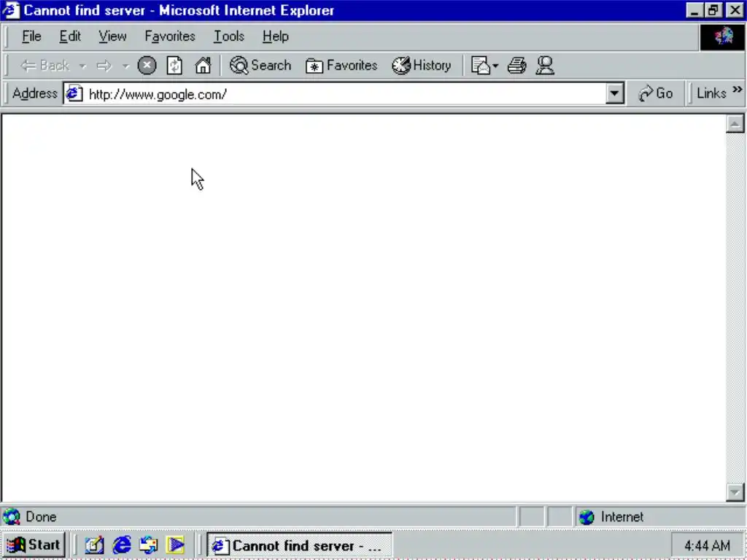The image size is (747, 560).
Task: Click the scrollbar up arrow
Action: [x=735, y=124]
